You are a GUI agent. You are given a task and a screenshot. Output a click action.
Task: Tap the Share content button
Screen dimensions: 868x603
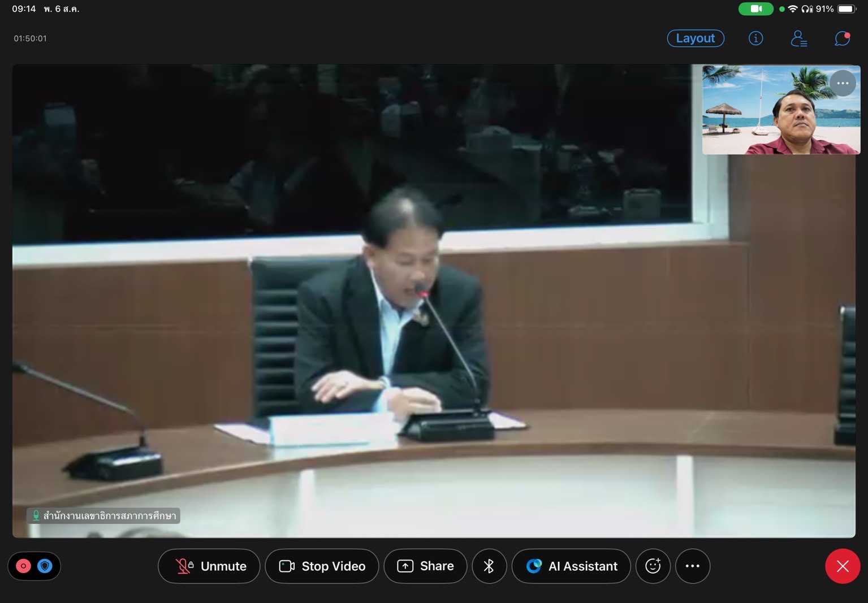pos(425,566)
